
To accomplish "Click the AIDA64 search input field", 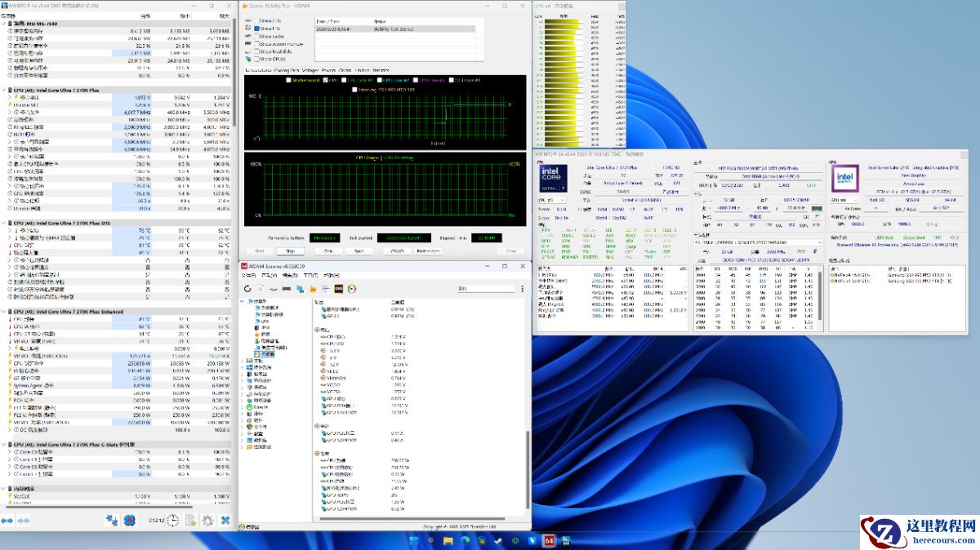I will pos(486,289).
